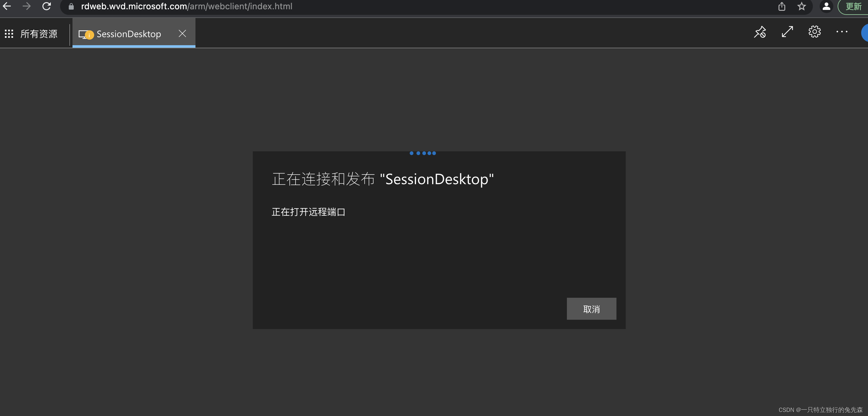Open the browser profile icon
The image size is (868, 416).
(826, 6)
